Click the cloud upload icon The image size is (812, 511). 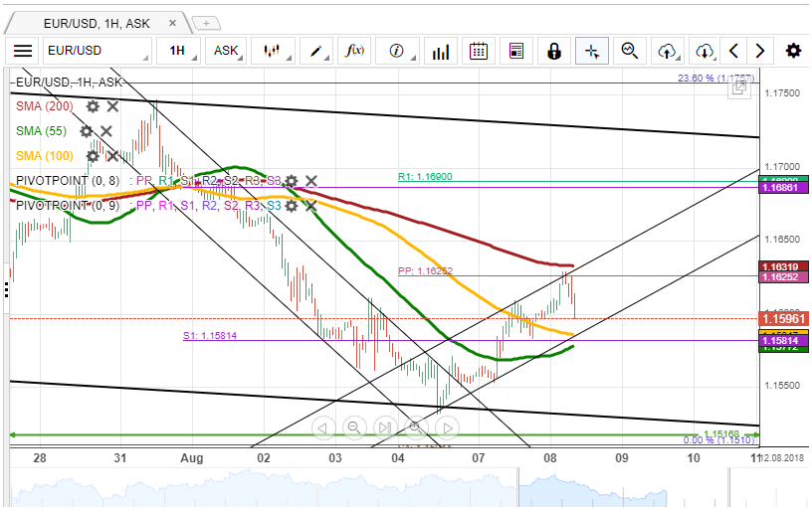668,51
